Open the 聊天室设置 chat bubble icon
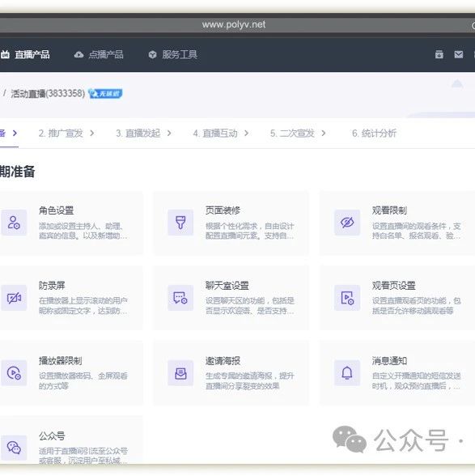 pyautogui.click(x=180, y=298)
